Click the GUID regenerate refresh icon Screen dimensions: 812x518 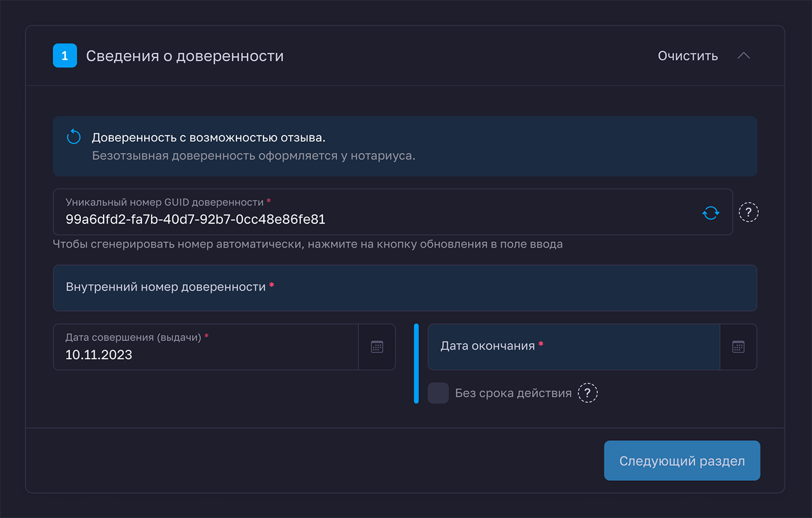coord(711,213)
